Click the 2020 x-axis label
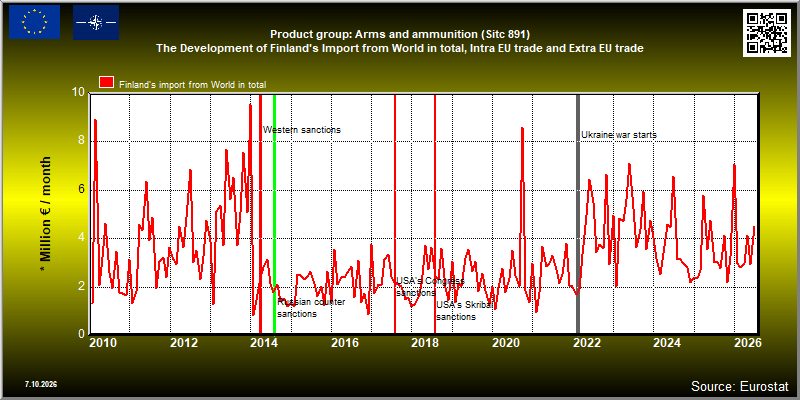The height and width of the screenshot is (400, 800). coord(506,343)
